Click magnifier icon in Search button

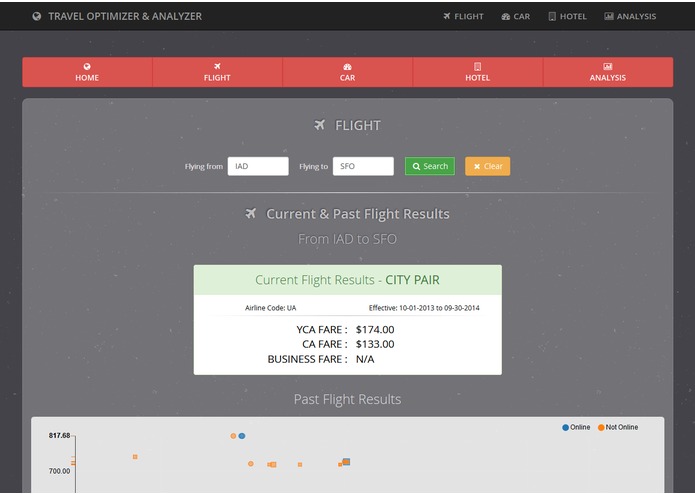coord(416,167)
